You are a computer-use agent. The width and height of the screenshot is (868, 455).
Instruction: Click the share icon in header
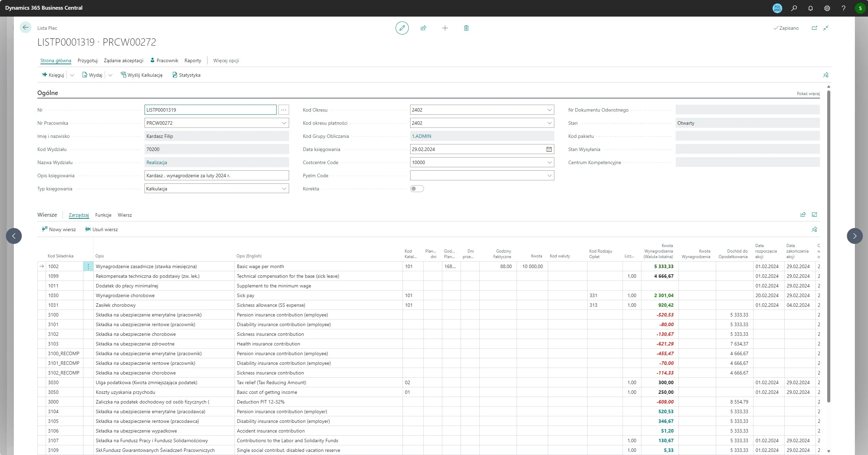(423, 28)
